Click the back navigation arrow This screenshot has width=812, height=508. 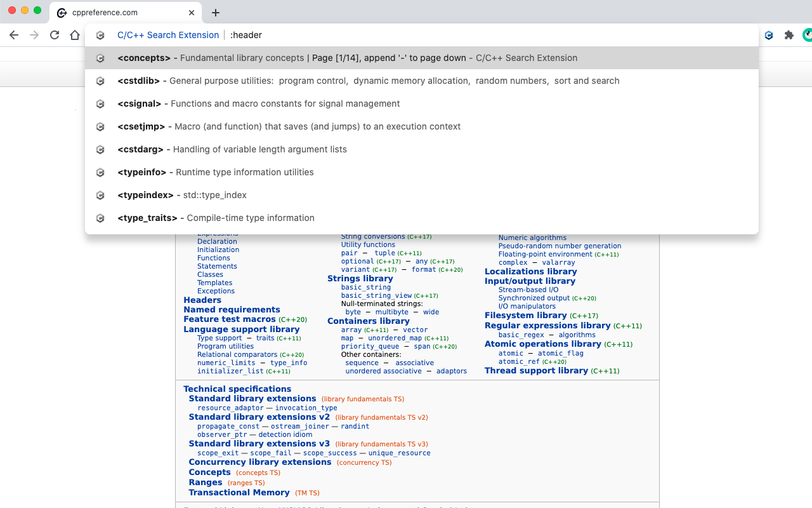pos(14,35)
